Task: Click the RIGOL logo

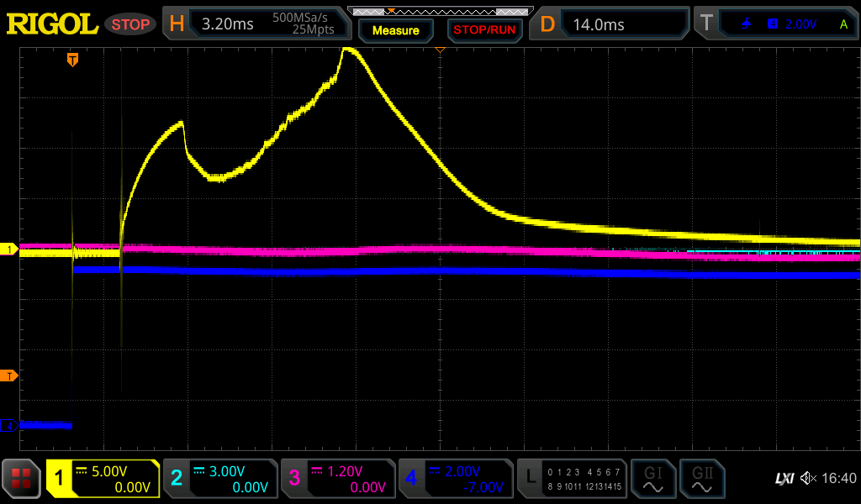Action: [52, 24]
